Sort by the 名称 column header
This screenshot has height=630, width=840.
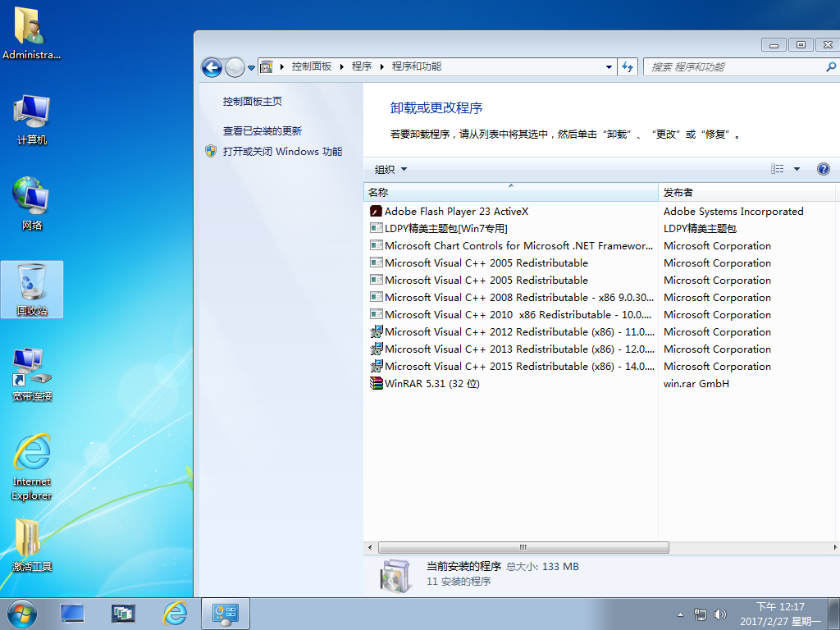click(510, 192)
